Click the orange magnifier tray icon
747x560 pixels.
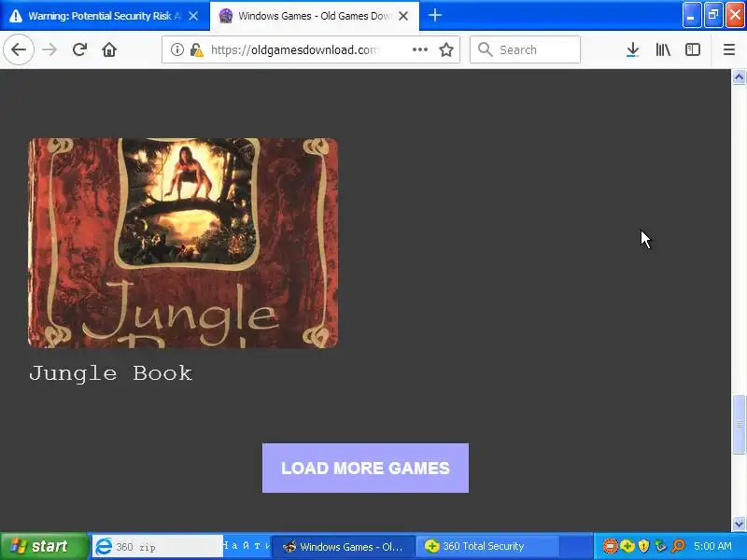pos(678,546)
